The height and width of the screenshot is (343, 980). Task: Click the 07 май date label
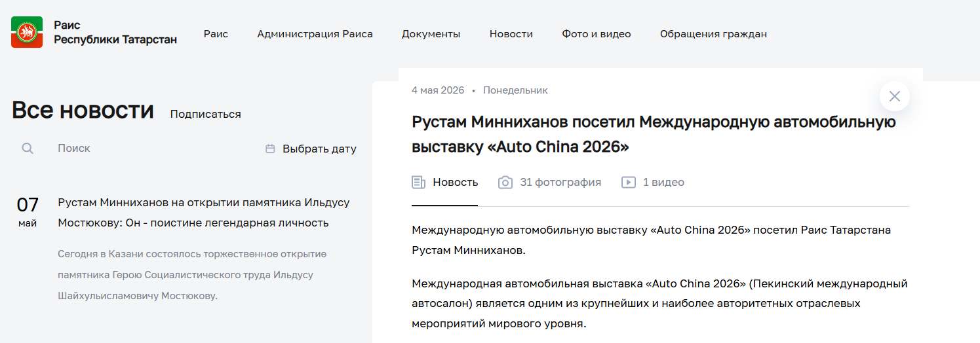coord(28,212)
